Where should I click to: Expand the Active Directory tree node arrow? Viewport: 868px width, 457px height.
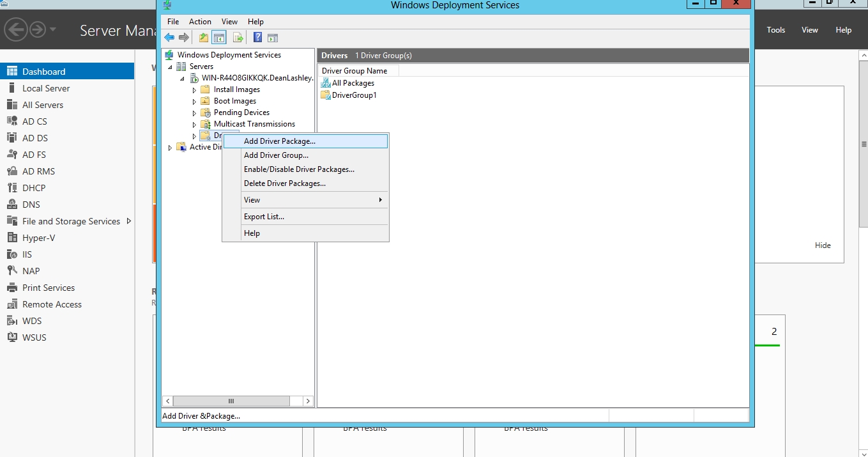coord(170,148)
